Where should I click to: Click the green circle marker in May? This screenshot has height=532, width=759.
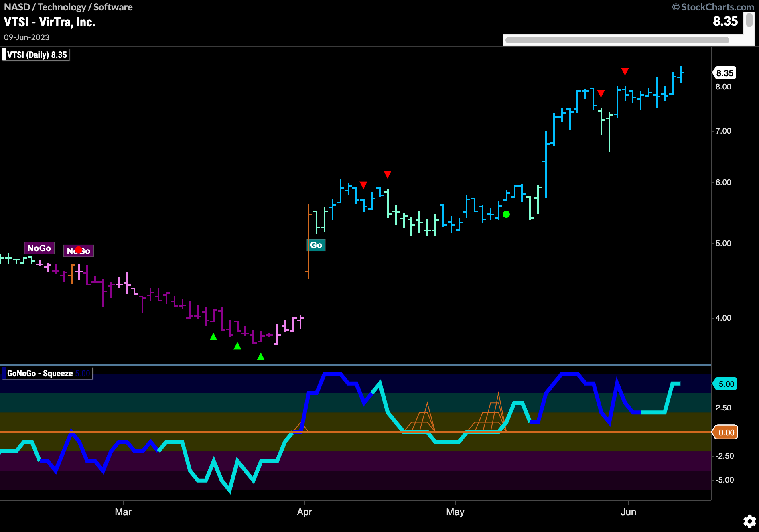click(506, 214)
